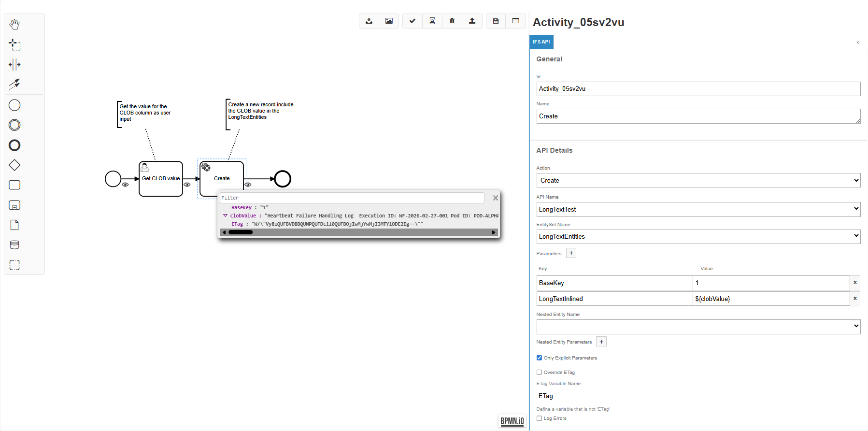Pick the data store shape from palette
Image resolution: width=868 pixels, height=431 pixels.
14,245
